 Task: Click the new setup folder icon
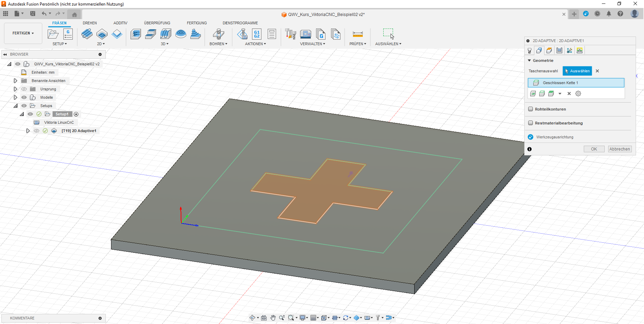point(53,34)
